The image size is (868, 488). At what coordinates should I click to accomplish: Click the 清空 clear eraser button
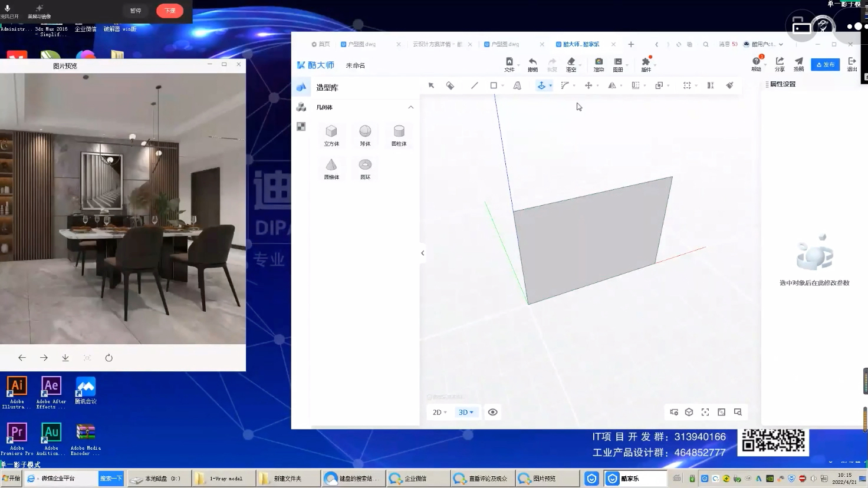point(571,64)
